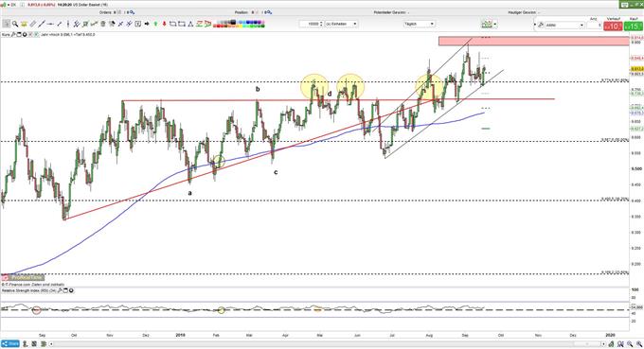The height and width of the screenshot is (349, 644).
Task: Select the magnifier zoom tool
Action: [15, 25]
